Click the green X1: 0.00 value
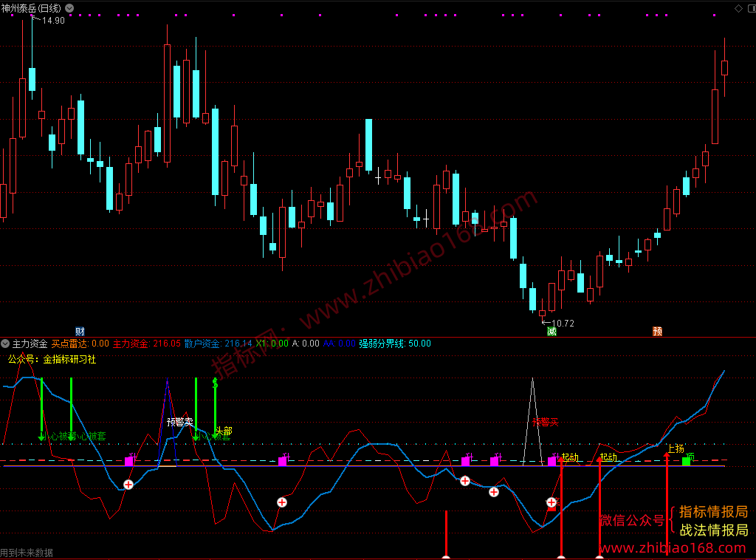 (x=272, y=344)
